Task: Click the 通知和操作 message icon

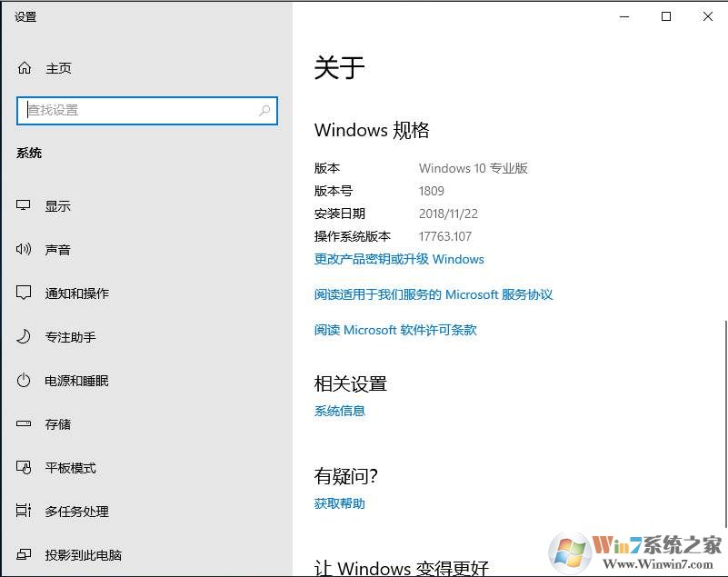Action: [24, 293]
